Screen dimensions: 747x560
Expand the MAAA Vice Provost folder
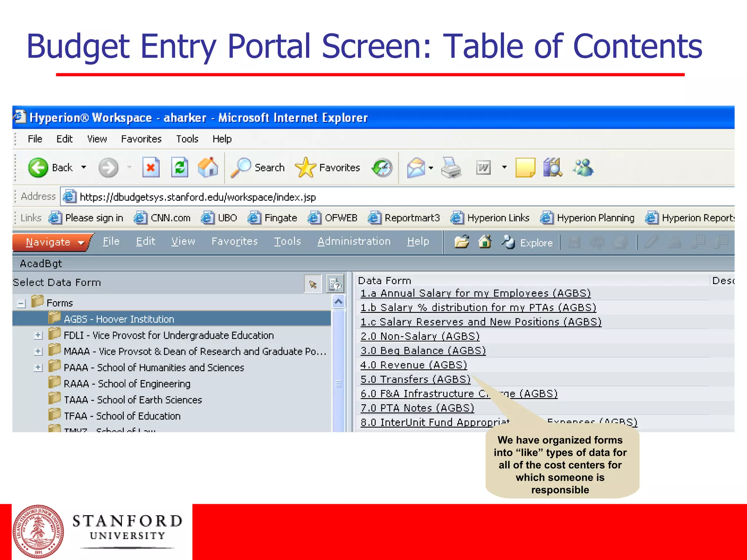click(38, 351)
